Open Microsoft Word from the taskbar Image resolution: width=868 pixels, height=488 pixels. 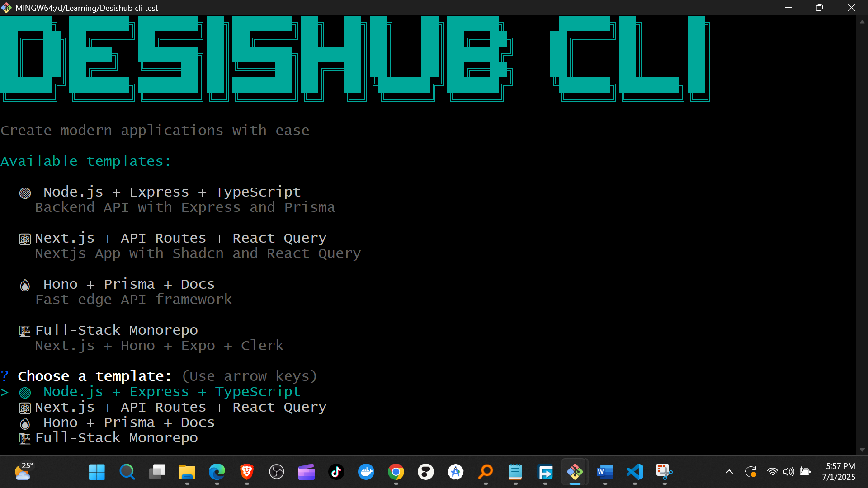tap(605, 472)
